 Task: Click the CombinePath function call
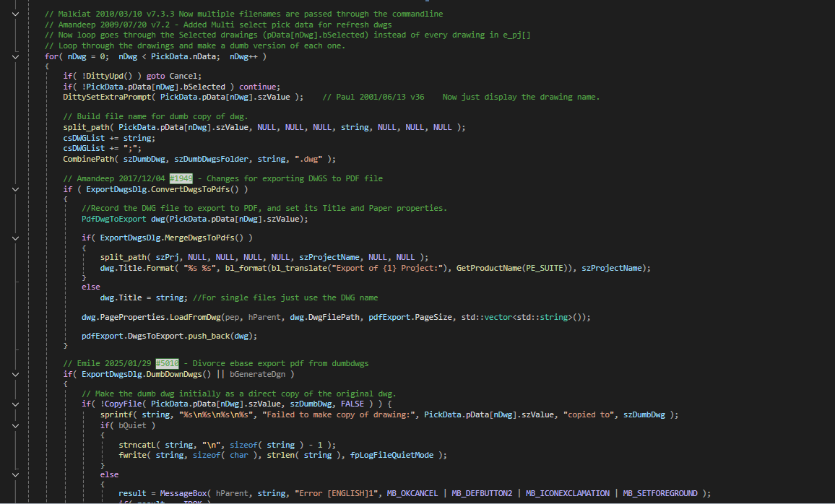(x=88, y=159)
